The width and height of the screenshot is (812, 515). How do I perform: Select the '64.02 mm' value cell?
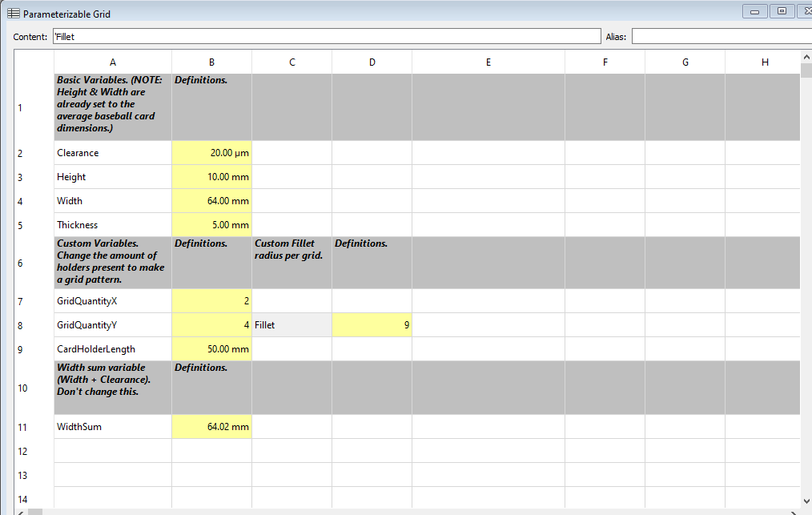click(211, 427)
